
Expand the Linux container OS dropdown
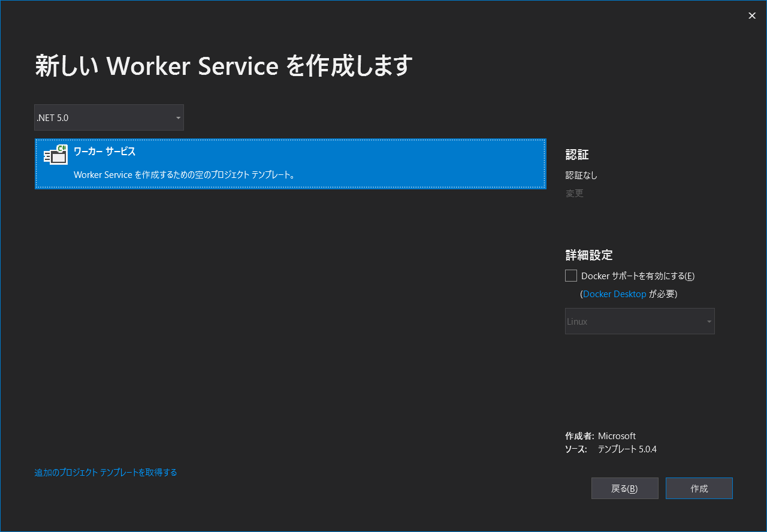point(639,321)
